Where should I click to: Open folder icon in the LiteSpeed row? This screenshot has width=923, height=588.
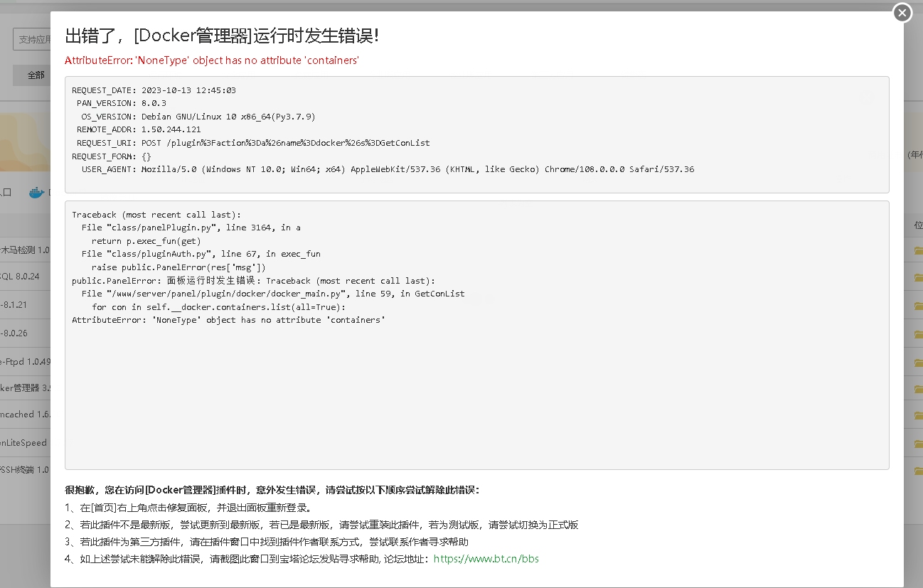(918, 443)
